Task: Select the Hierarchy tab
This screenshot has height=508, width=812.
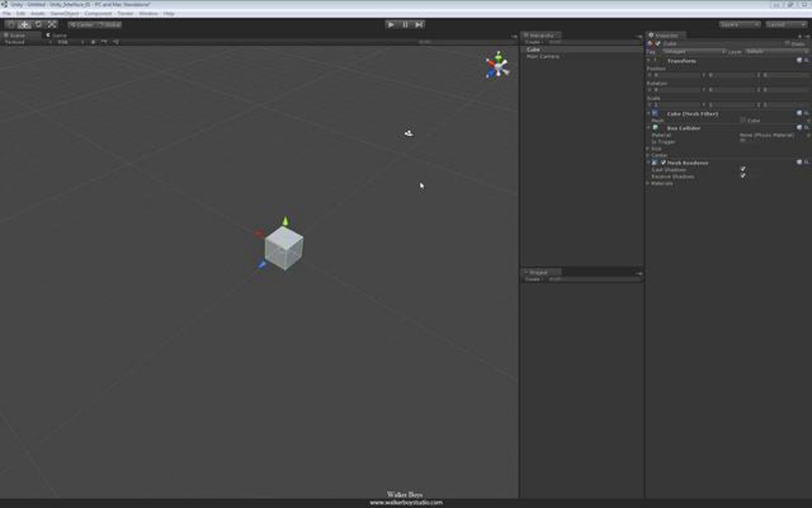Action: (541, 35)
